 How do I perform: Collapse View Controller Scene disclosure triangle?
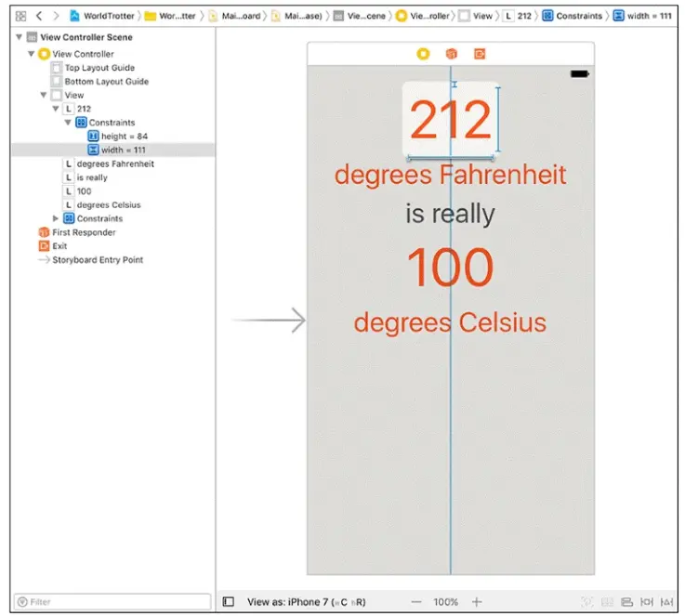[19, 37]
